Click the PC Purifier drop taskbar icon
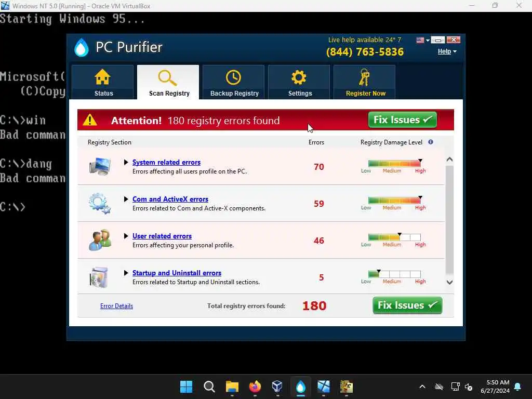This screenshot has height=399, width=532. pos(301,387)
